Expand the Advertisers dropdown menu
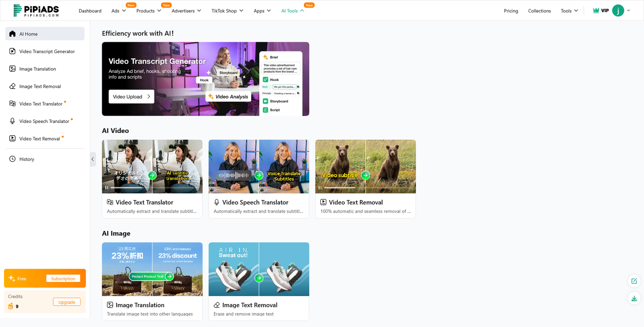The width and height of the screenshot is (644, 327). point(186,11)
